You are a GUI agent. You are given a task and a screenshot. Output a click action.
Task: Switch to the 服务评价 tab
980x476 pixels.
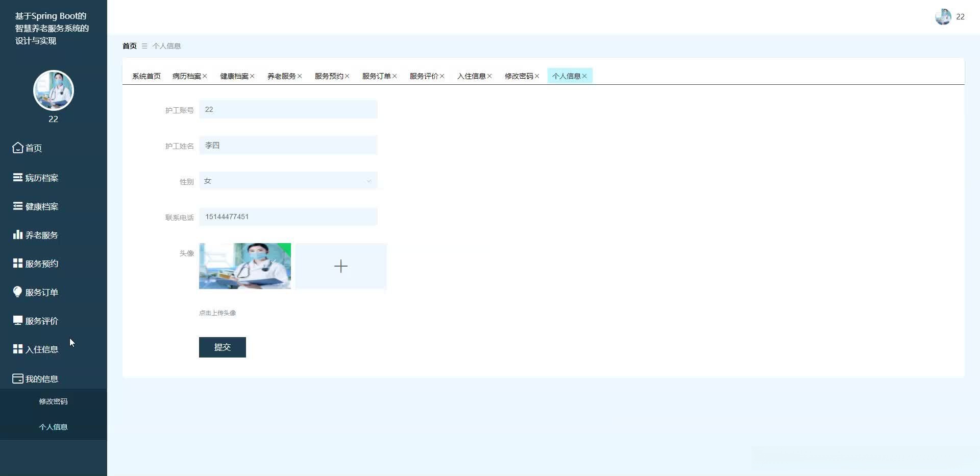coord(424,76)
